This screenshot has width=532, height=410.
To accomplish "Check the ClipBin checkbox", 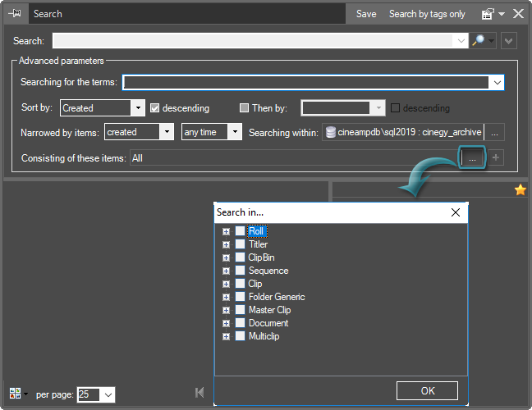I will 240,257.
